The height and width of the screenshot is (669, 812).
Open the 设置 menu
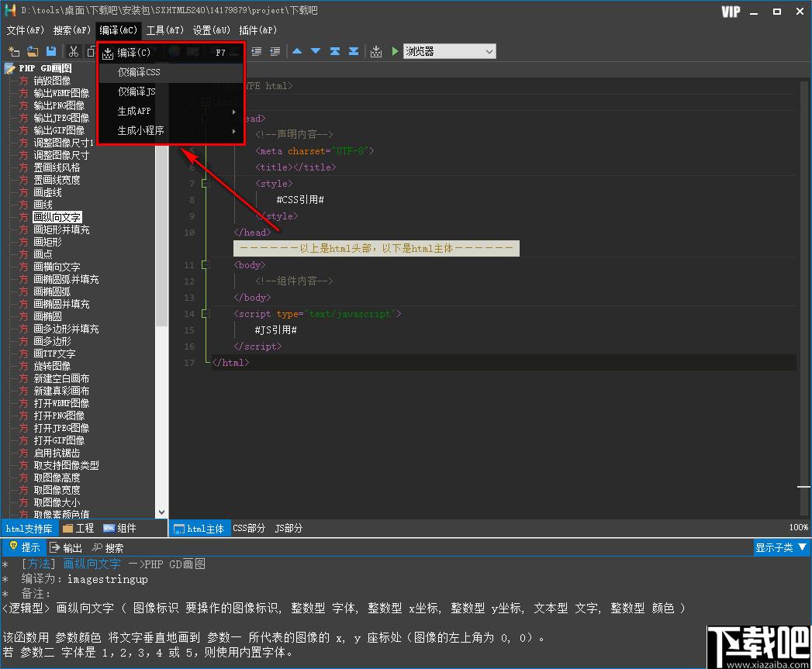pos(211,30)
